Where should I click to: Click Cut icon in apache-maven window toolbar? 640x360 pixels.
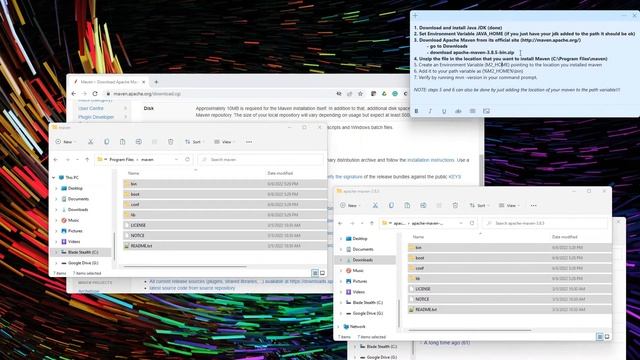pos(375,205)
